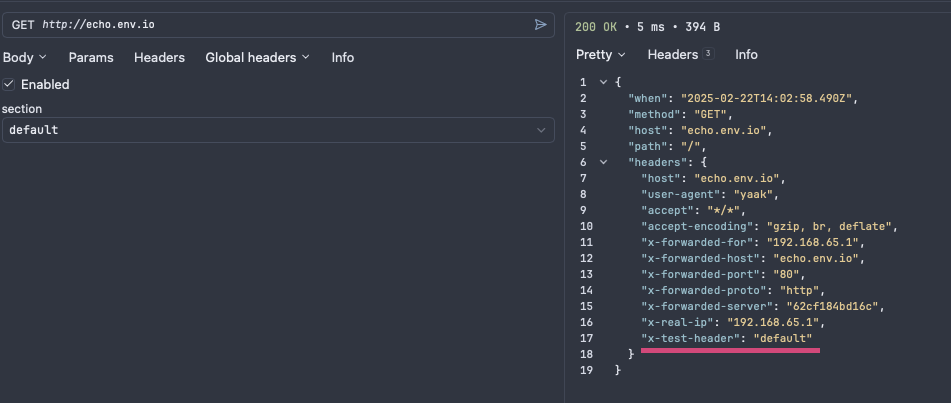Open the response Info tab
951x403 pixels.
(746, 54)
